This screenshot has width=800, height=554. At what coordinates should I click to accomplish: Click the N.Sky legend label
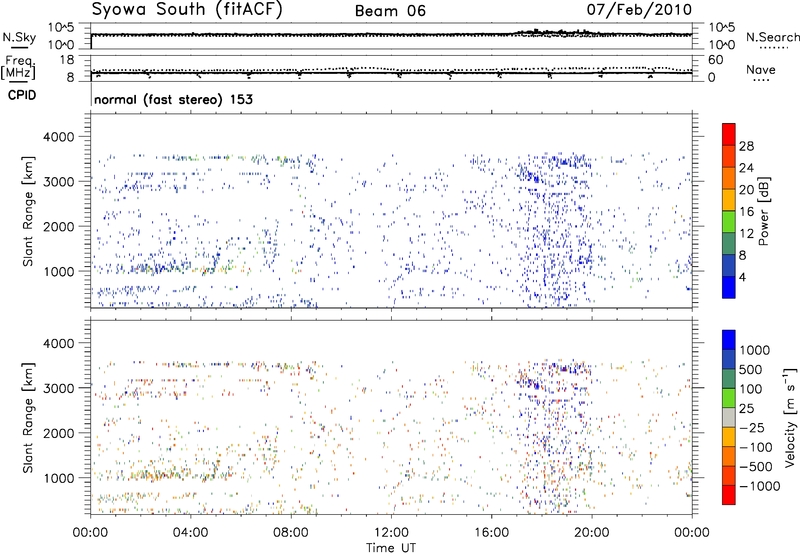pyautogui.click(x=19, y=37)
